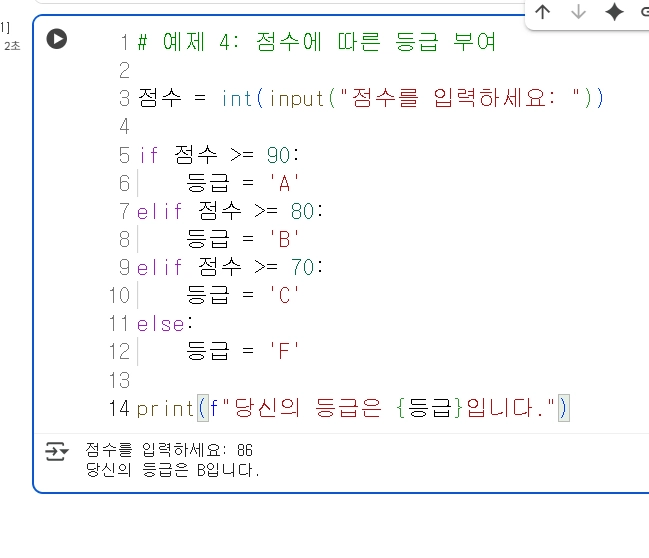The height and width of the screenshot is (558, 649).
Task: Click the 'elif 점수 >= 70:' line
Action: pos(230,267)
